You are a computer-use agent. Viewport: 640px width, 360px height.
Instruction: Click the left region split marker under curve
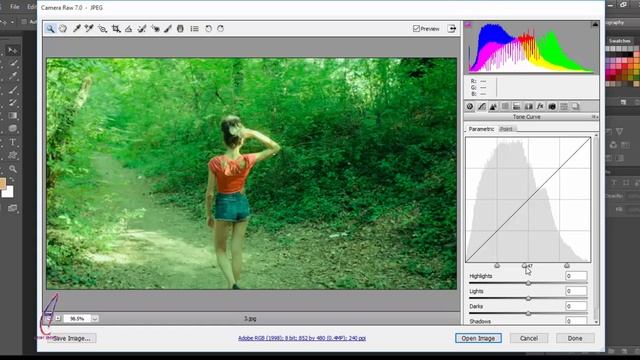point(497,266)
